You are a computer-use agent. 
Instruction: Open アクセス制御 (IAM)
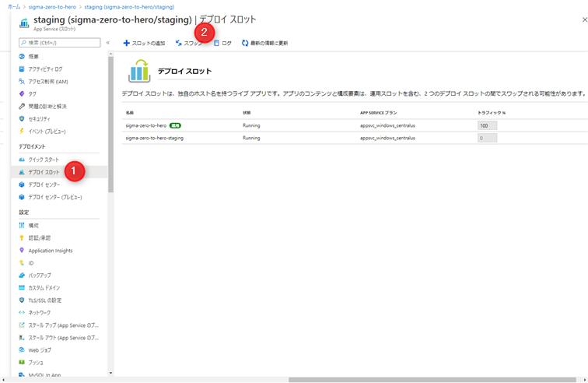point(44,82)
